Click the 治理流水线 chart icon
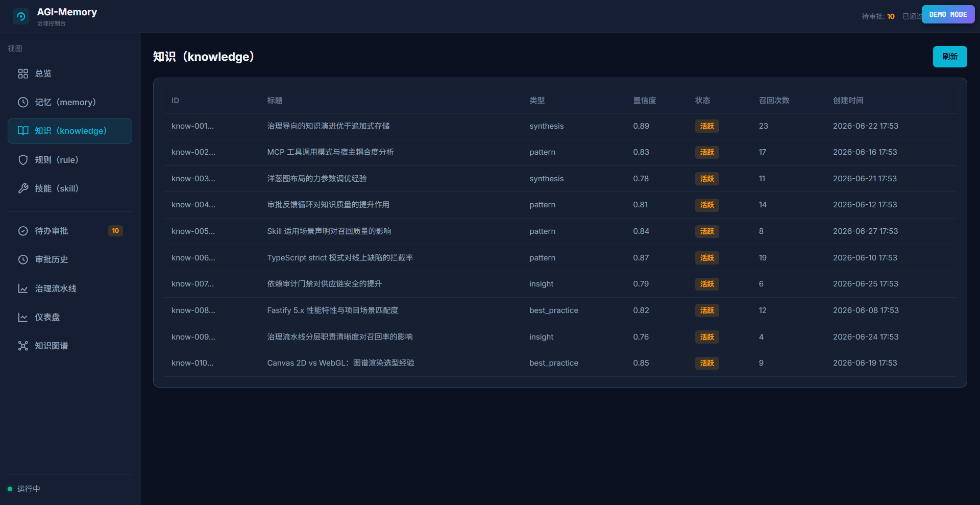Screen dimensions: 980x505 coord(23,288)
